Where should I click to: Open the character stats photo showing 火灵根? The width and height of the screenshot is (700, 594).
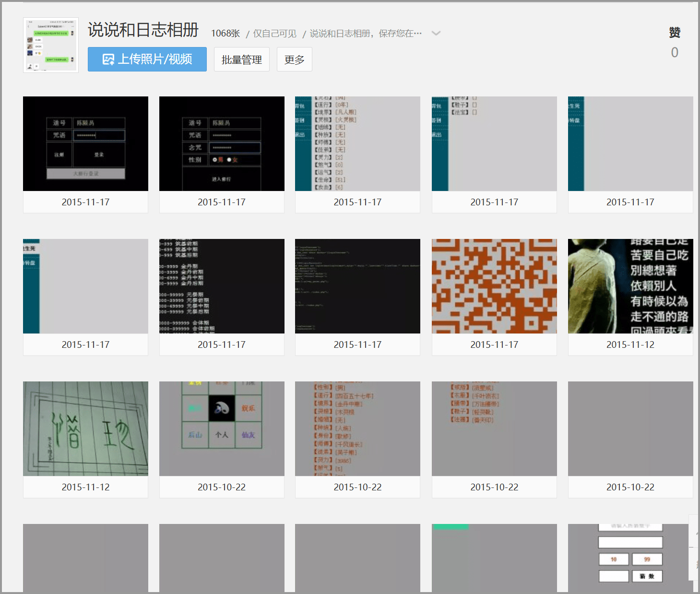click(357, 143)
